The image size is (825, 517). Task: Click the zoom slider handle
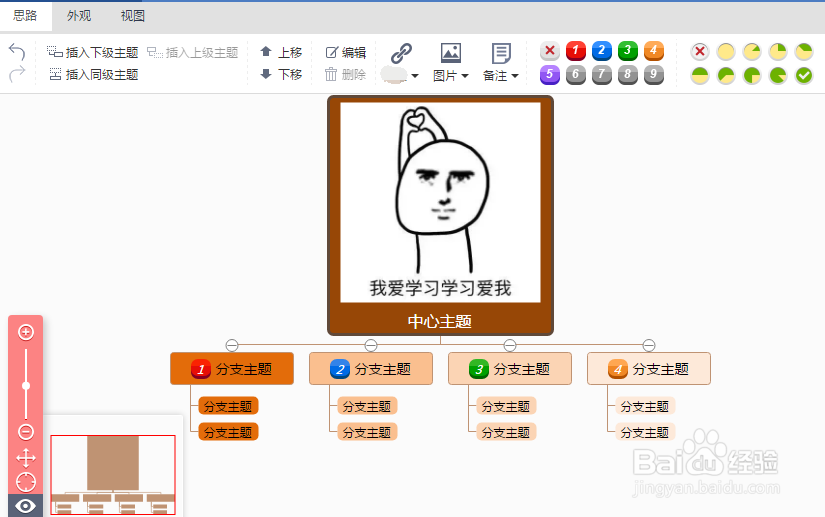tap(26, 386)
